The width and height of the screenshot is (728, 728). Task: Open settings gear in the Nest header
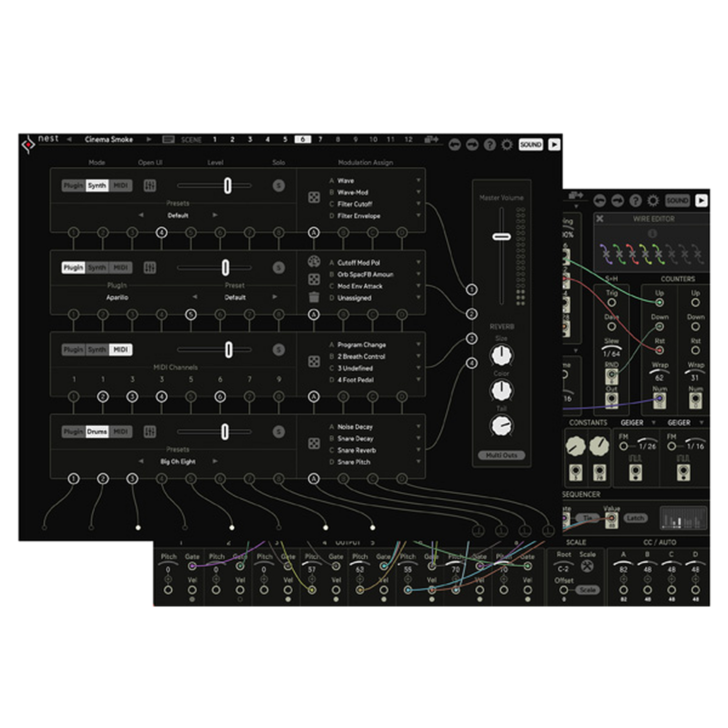pos(507,145)
